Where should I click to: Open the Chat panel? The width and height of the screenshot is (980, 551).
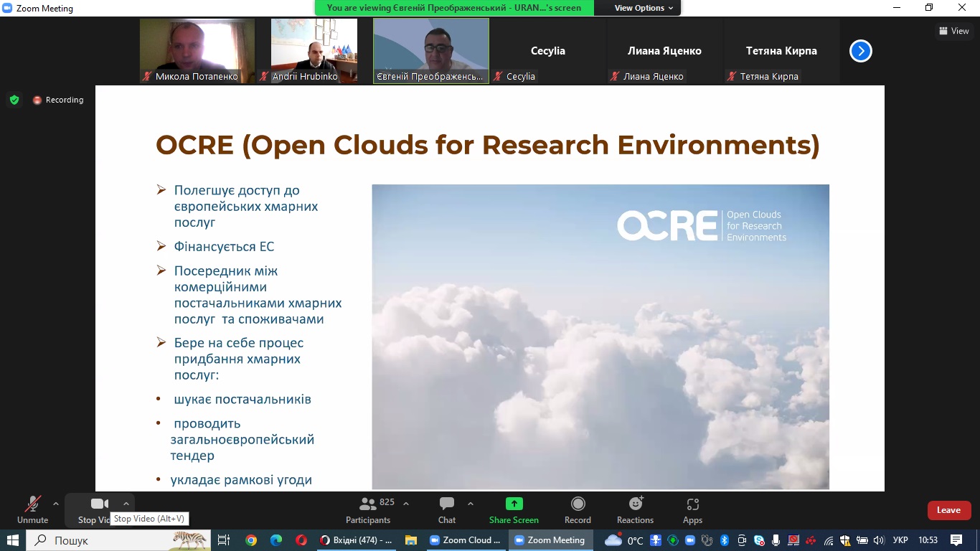tap(447, 511)
